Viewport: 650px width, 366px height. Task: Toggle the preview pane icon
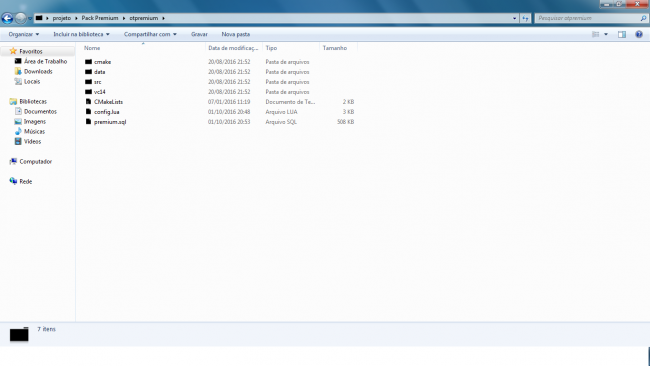622,34
